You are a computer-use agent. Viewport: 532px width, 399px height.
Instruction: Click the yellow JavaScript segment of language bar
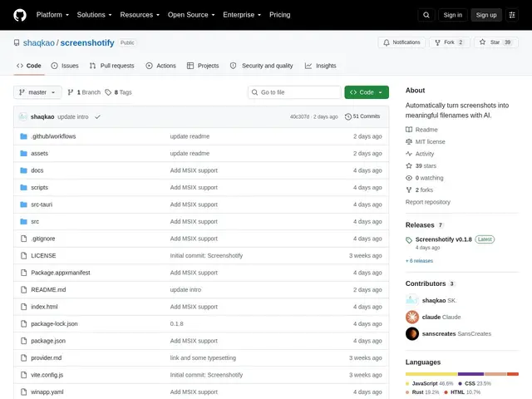coord(431,374)
